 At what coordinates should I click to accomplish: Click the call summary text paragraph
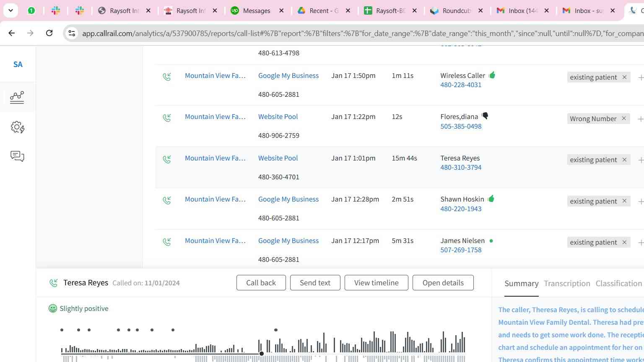[571, 334]
